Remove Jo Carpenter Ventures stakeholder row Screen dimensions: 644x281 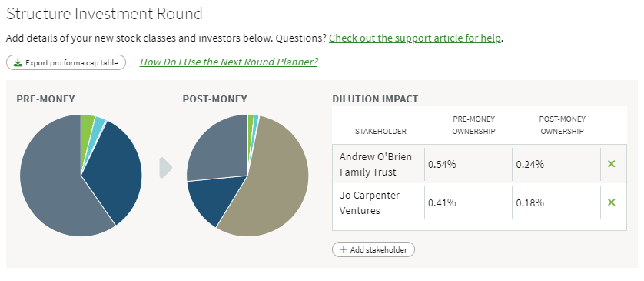[611, 202]
